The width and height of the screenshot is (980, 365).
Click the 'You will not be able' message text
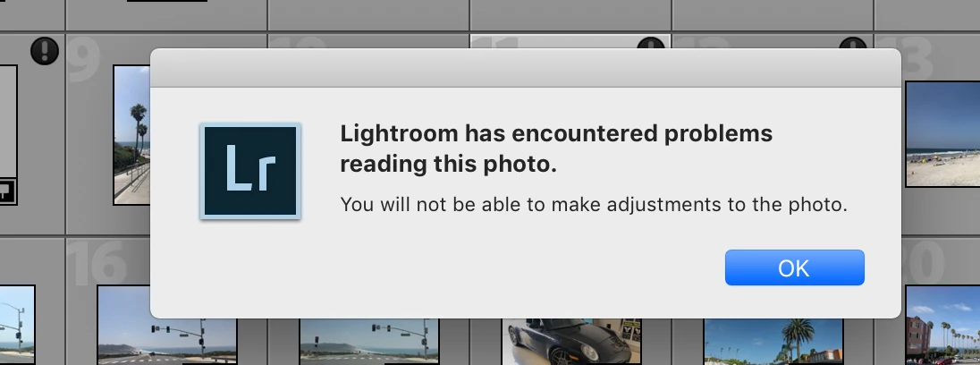click(594, 204)
